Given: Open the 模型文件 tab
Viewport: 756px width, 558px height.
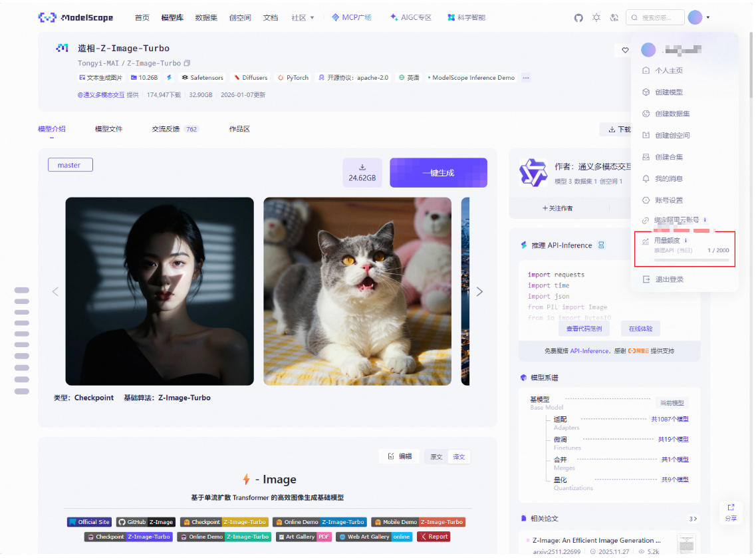Looking at the screenshot, I should (x=108, y=129).
